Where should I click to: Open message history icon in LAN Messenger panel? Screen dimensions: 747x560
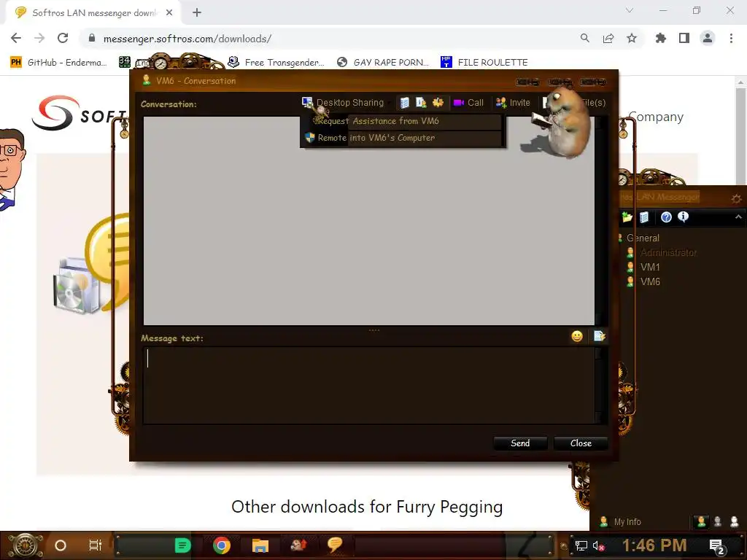(x=644, y=217)
